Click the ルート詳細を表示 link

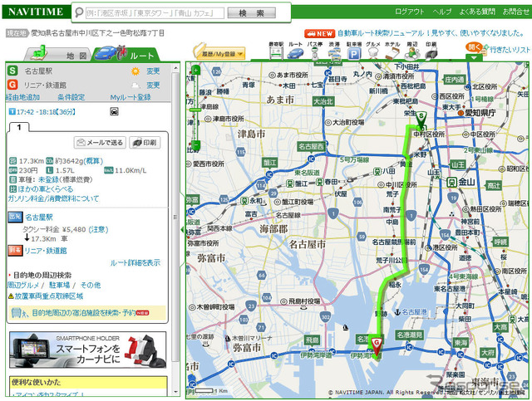tap(135, 262)
